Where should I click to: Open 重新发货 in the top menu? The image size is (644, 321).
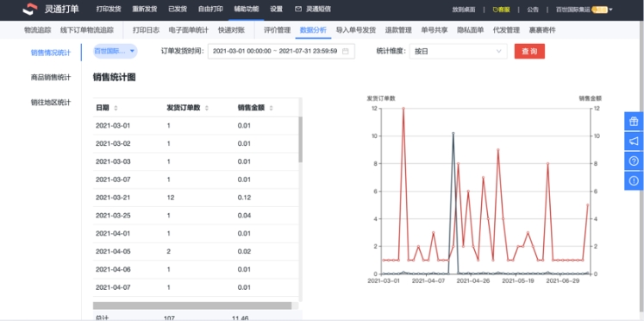[x=145, y=9]
